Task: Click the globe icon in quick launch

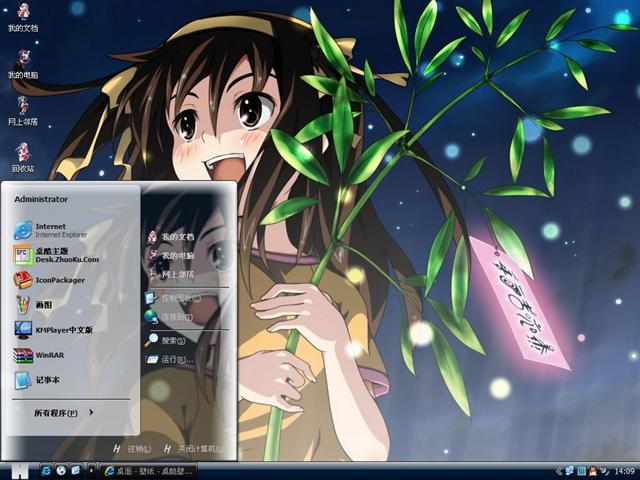Action: coord(61,471)
